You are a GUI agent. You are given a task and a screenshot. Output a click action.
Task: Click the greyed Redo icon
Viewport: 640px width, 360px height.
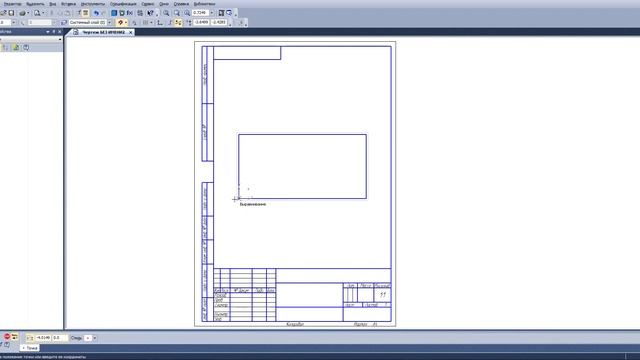[104, 13]
